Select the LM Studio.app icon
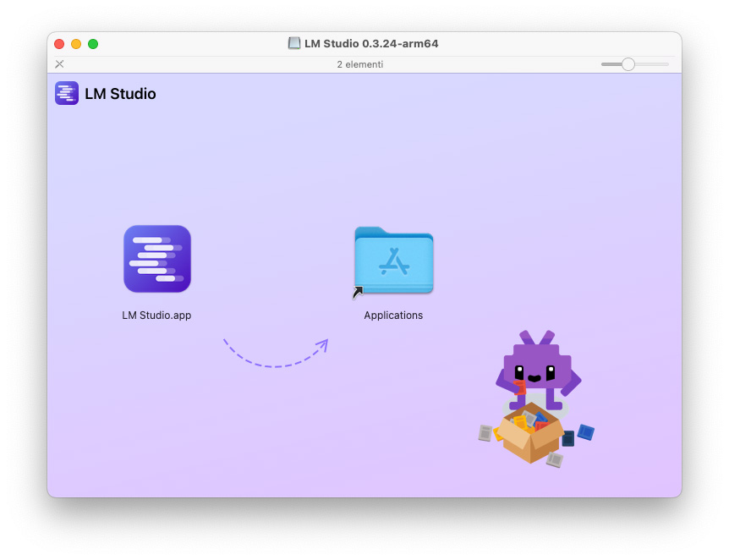The height and width of the screenshot is (560, 729). point(157,259)
